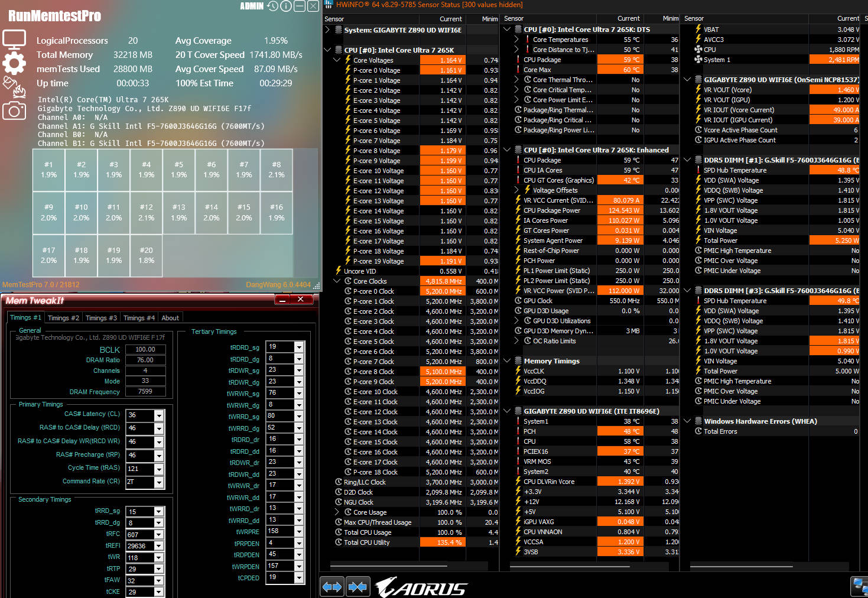Screen dimensions: 868x598
Task: Open tREFI dropdown showing 29636
Action: point(158,546)
